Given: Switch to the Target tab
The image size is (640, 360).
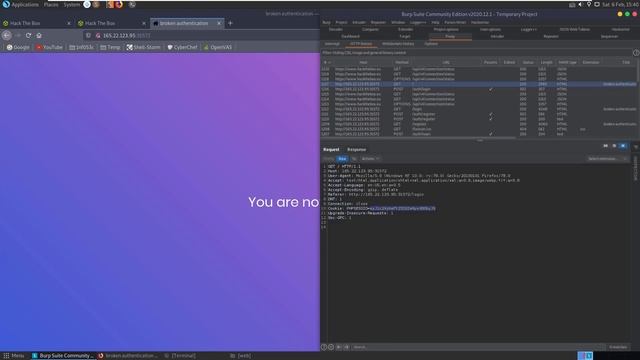Looking at the screenshot, I should 404,36.
